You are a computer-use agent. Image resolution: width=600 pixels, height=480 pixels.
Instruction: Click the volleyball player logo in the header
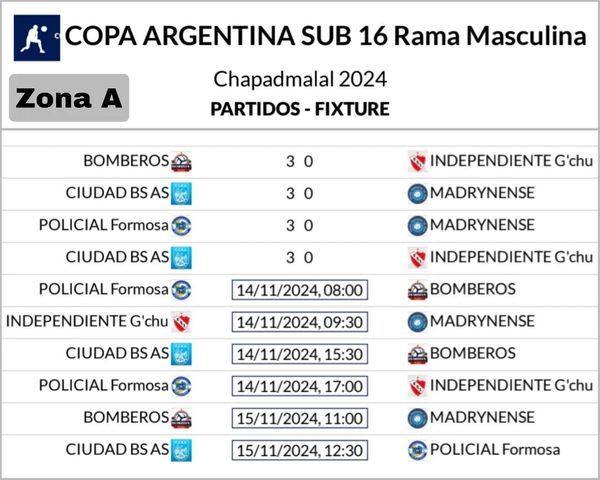[35, 38]
